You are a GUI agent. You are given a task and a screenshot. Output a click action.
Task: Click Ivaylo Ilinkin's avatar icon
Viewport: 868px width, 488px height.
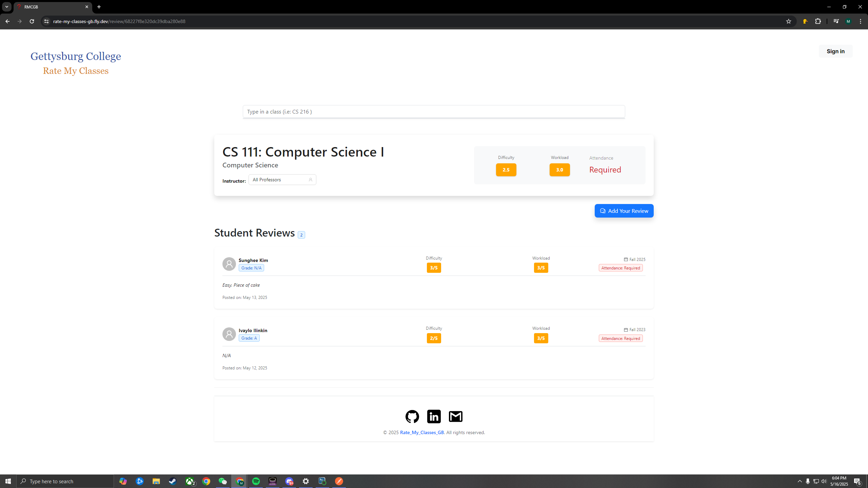click(x=229, y=334)
